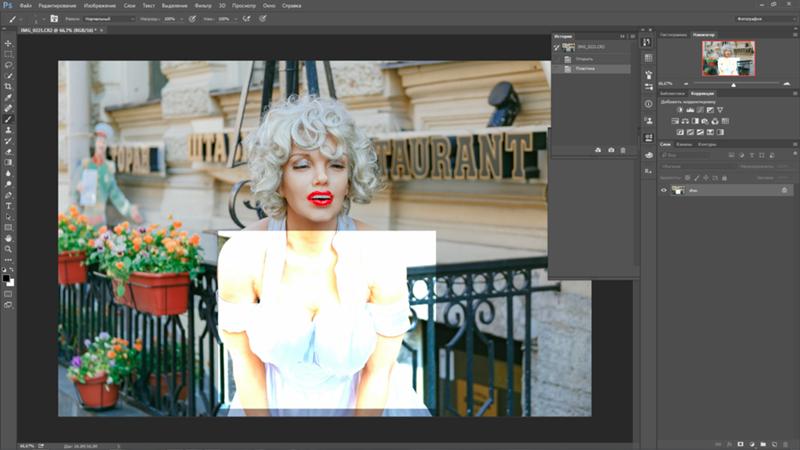
Task: Select the Move tool
Action: 9,43
